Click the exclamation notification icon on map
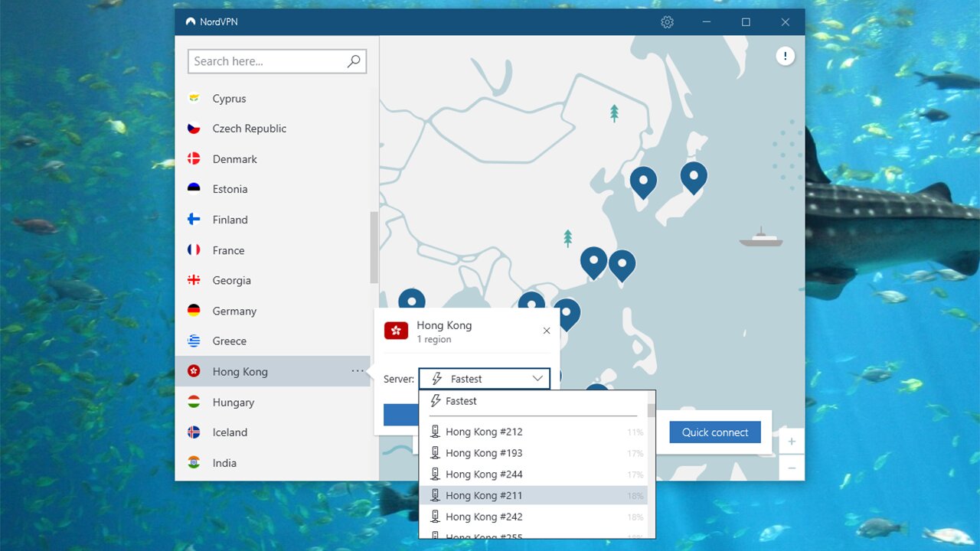Image resolution: width=980 pixels, height=551 pixels. coord(785,56)
